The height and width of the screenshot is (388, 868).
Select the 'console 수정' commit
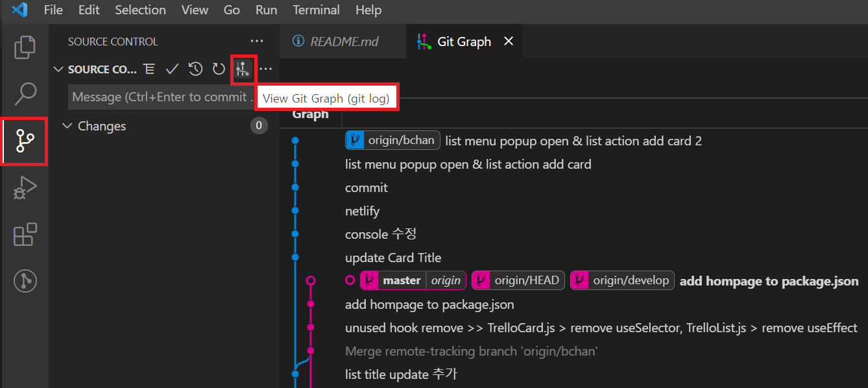pos(381,234)
